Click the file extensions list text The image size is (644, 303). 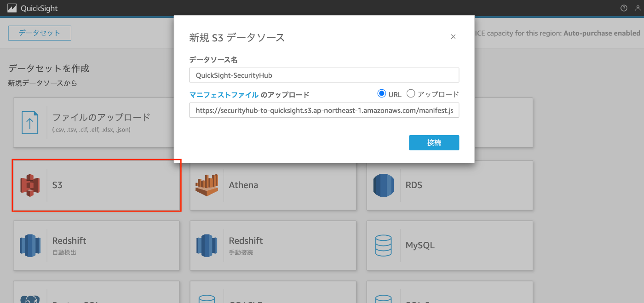[x=92, y=130]
